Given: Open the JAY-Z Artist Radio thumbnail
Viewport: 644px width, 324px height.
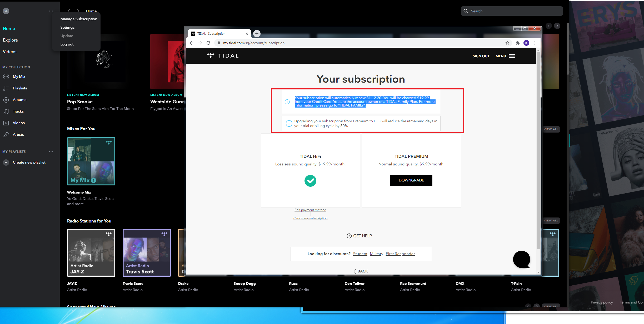Looking at the screenshot, I should [91, 253].
